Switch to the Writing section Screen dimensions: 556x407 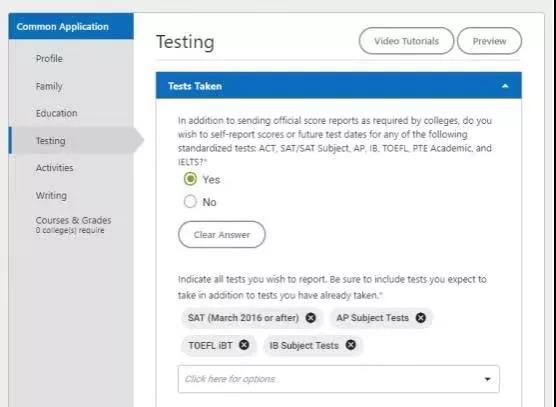pyautogui.click(x=51, y=195)
